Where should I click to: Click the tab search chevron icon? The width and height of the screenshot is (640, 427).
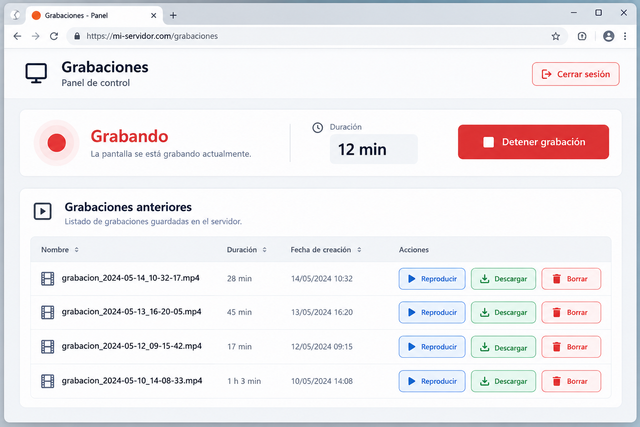[16, 15]
